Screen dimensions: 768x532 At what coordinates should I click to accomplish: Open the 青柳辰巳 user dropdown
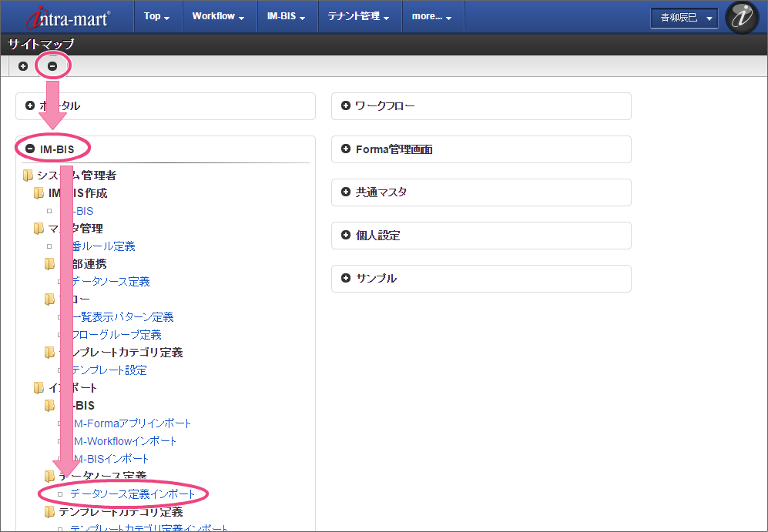pos(684,18)
